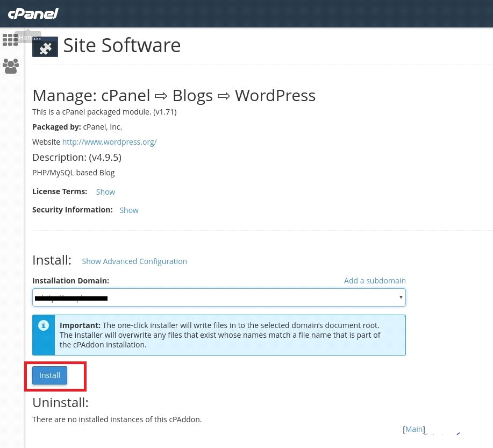Click the cPanel logo in the header
The width and height of the screenshot is (493, 448).
33,13
